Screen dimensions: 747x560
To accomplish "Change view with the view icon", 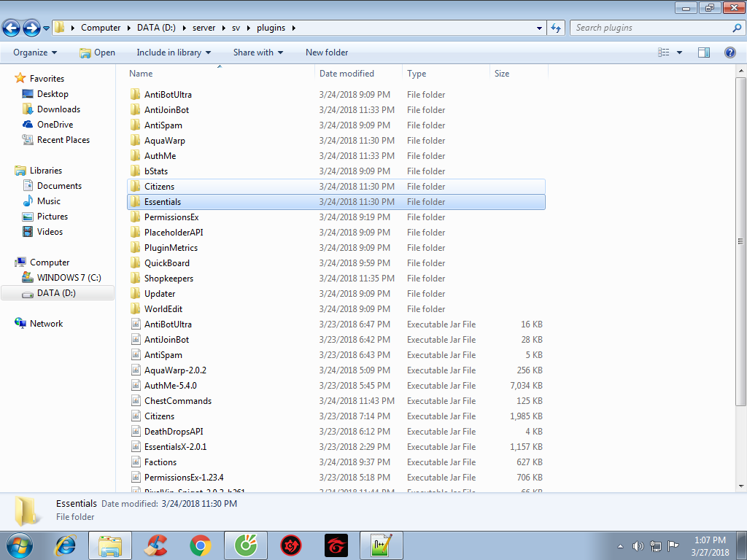I will (x=664, y=52).
